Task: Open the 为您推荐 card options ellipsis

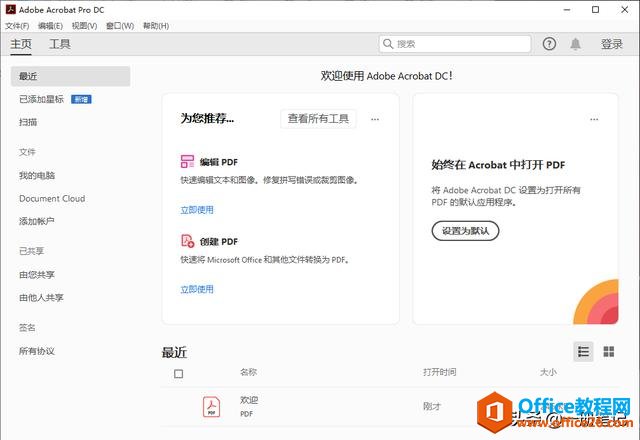Action: click(x=375, y=119)
